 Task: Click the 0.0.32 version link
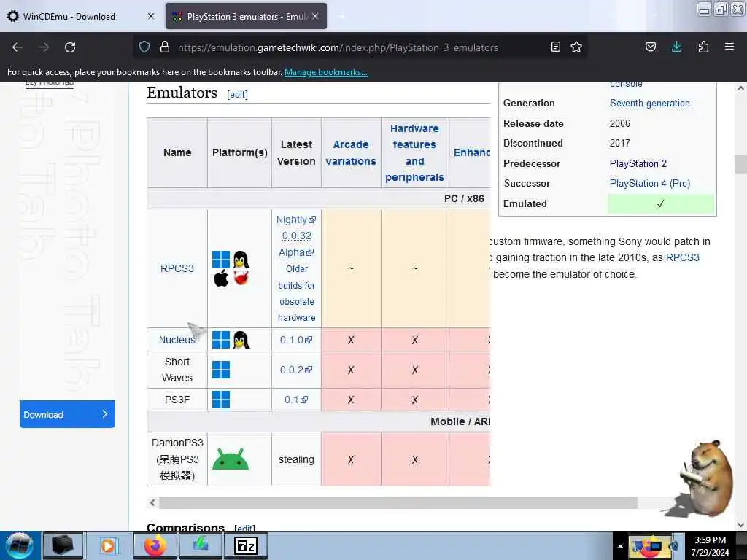tap(296, 236)
